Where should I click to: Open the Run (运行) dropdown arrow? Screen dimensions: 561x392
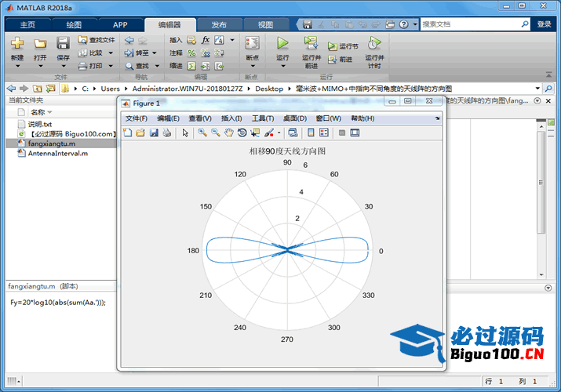pos(282,66)
